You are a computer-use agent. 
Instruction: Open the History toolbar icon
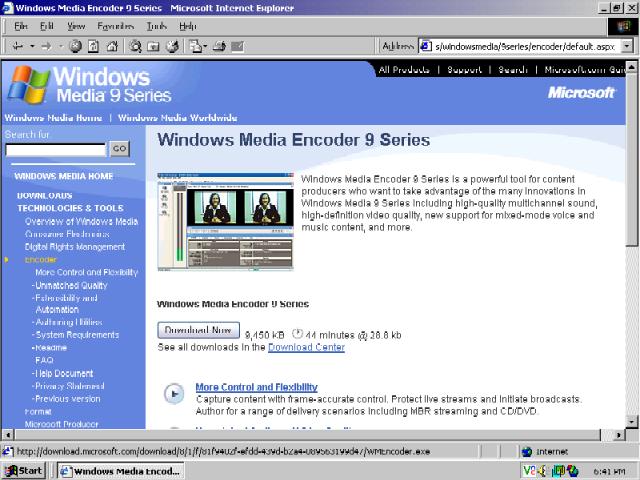(173, 46)
